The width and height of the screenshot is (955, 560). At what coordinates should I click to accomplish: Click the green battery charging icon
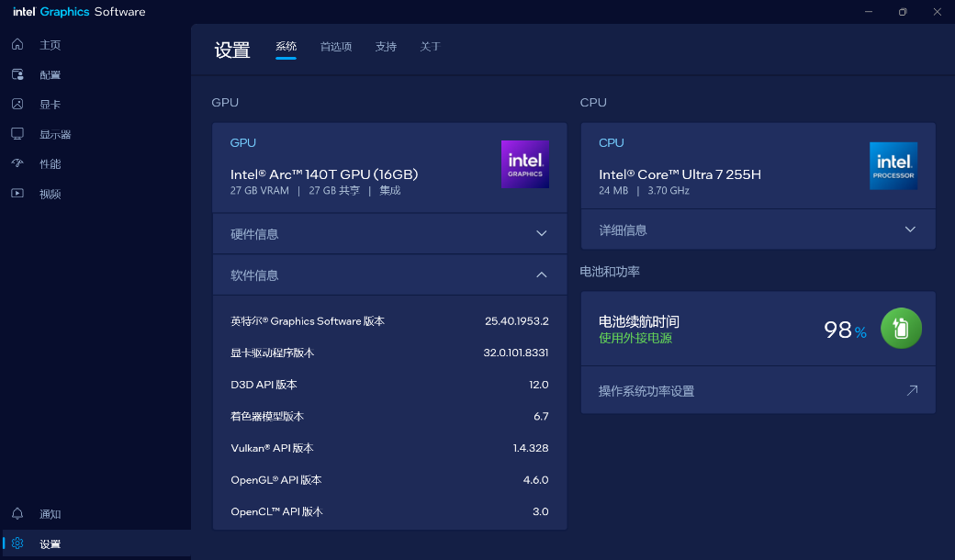[901, 329]
